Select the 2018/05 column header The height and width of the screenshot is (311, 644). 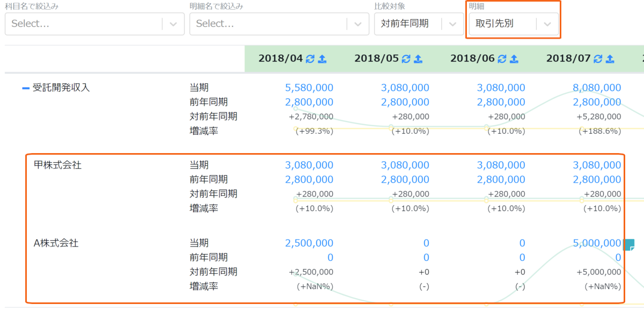[x=376, y=59]
